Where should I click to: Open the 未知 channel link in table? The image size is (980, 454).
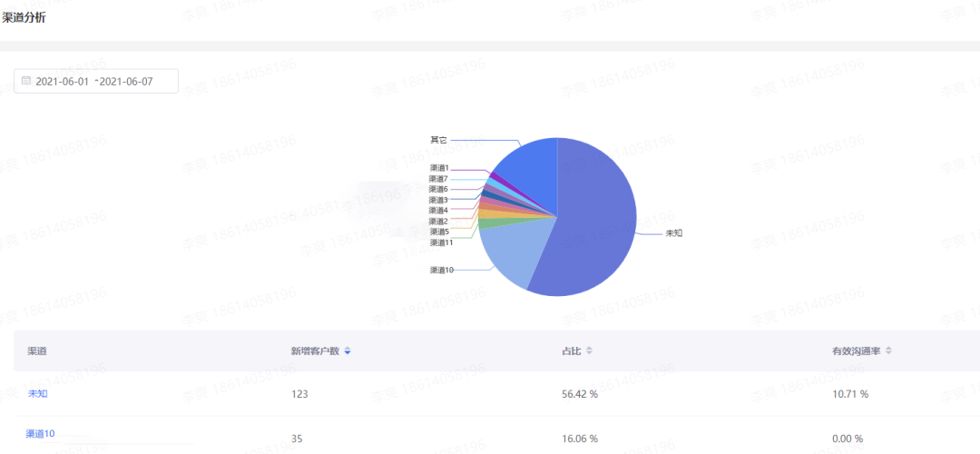coord(38,394)
